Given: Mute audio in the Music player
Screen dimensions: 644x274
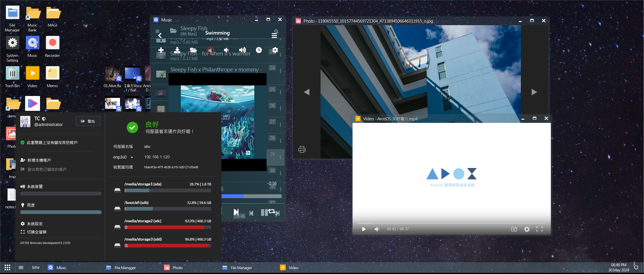Looking at the screenshot, I should [210, 51].
